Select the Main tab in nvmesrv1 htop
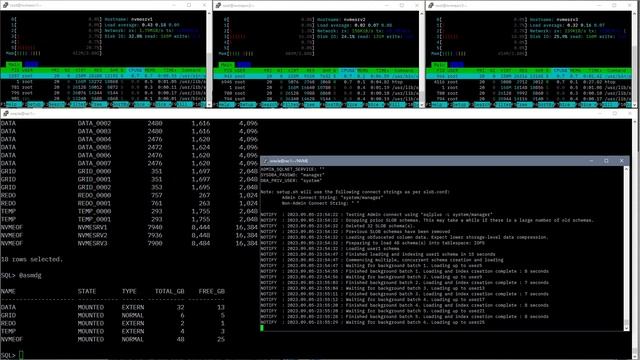This screenshot has width=640, height=360. pos(14,64)
